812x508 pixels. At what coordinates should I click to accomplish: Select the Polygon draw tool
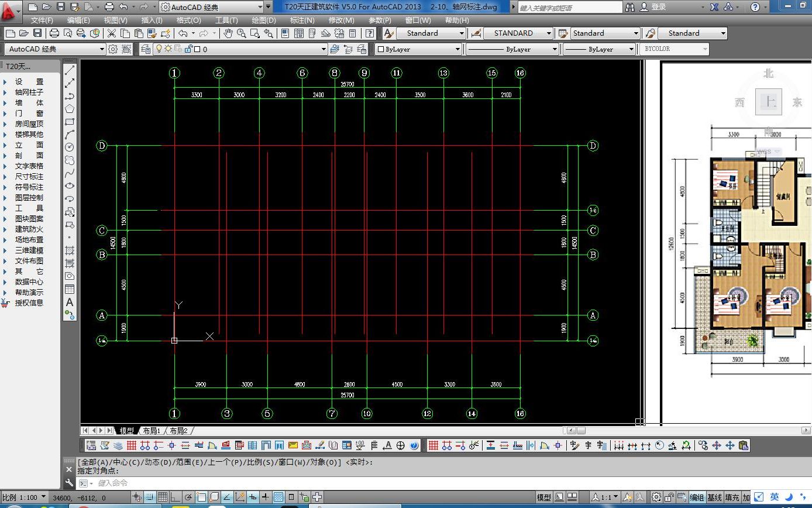tap(70, 109)
